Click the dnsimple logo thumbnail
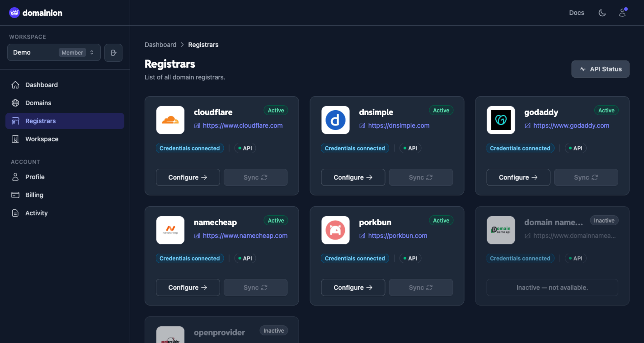Image resolution: width=644 pixels, height=343 pixels. click(x=335, y=120)
